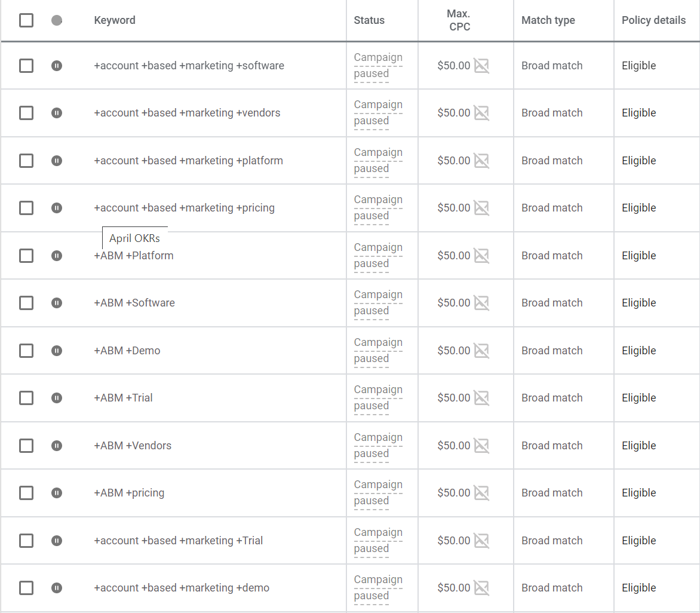The height and width of the screenshot is (613, 700).
Task: Select checkbox for +account +based +marketing +platform
Action: pos(26,161)
